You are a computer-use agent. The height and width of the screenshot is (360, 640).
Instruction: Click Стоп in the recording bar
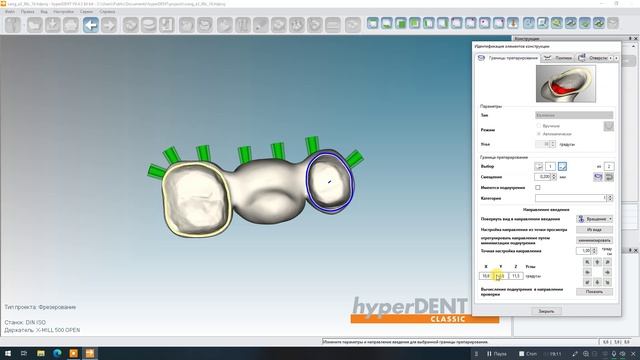coord(528,353)
